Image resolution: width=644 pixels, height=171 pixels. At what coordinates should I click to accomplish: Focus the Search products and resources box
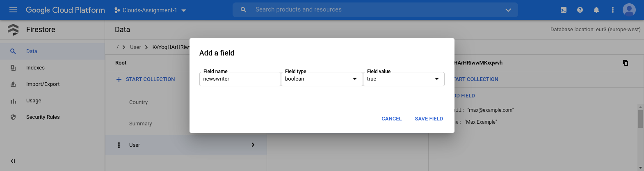coord(375,10)
